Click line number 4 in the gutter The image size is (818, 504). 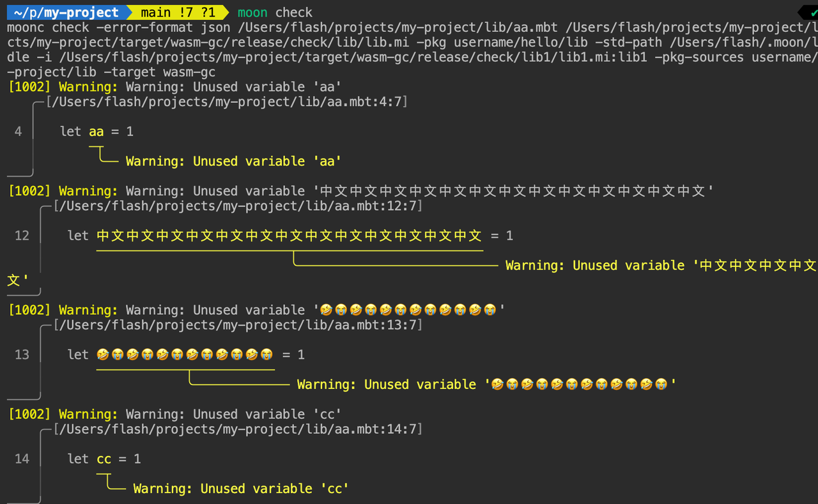tap(18, 132)
